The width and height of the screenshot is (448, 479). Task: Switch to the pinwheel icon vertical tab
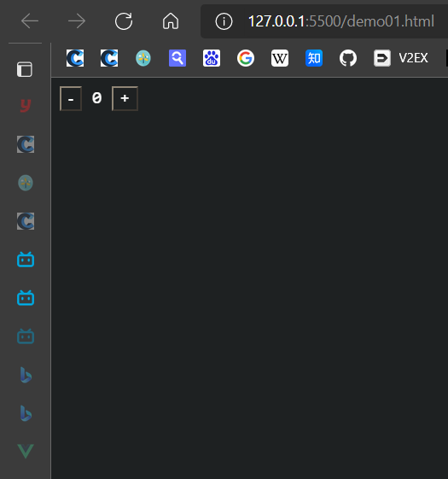pos(26,183)
